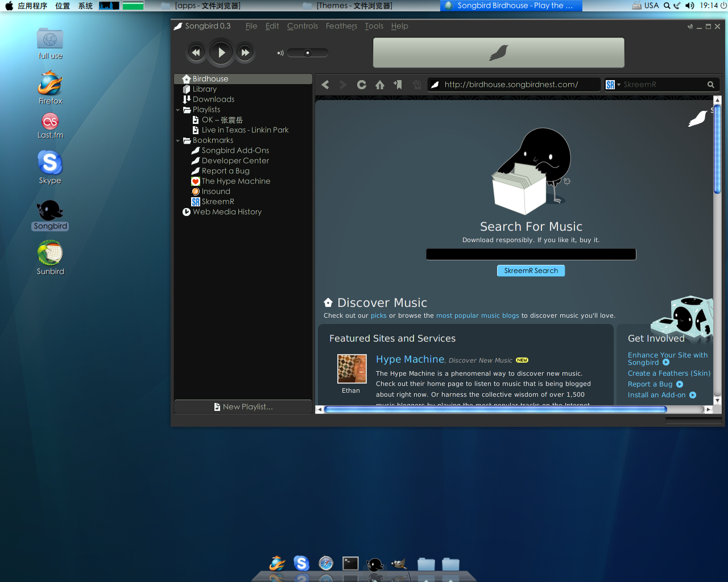The image size is (728, 582).
Task: Skip to the previous track
Action: click(x=196, y=53)
